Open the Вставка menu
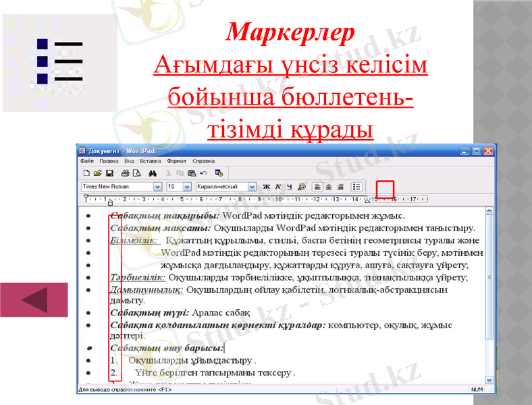Viewport: 532px width, 405px height. coord(151,161)
